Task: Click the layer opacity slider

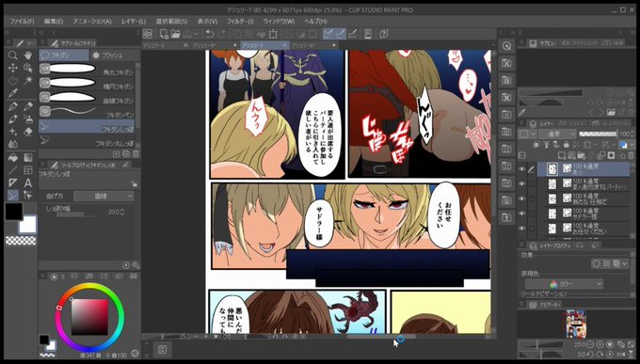Action: click(x=598, y=134)
